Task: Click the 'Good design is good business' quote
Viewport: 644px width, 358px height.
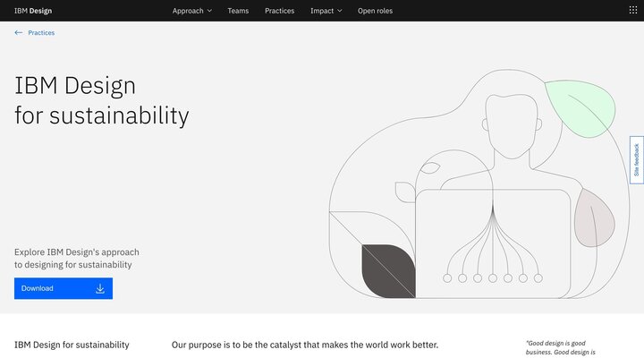Action: click(560, 347)
